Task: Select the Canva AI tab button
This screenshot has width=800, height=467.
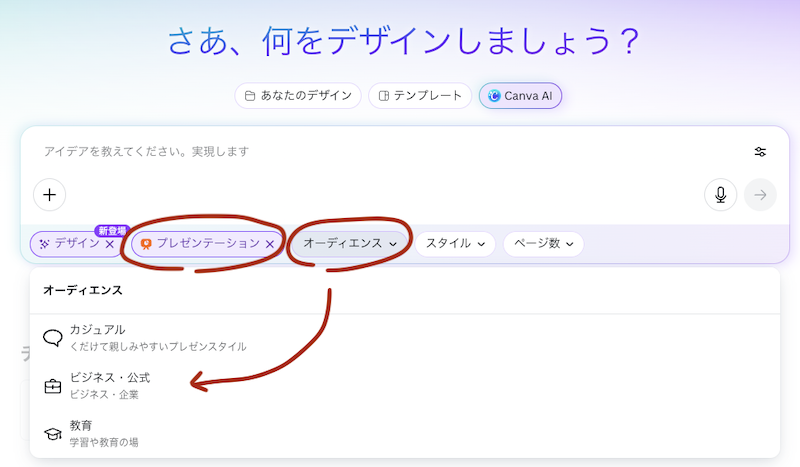Action: pos(521,96)
